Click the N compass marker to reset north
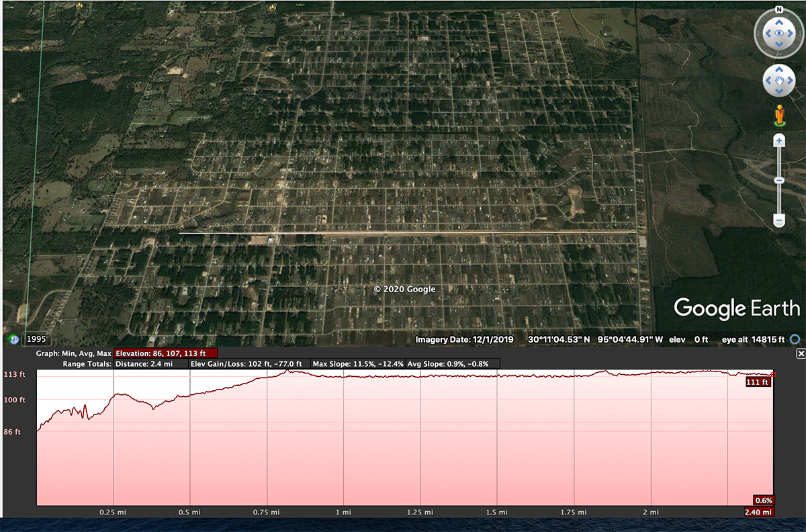Screen dimensions: 806x532 pos(778,10)
